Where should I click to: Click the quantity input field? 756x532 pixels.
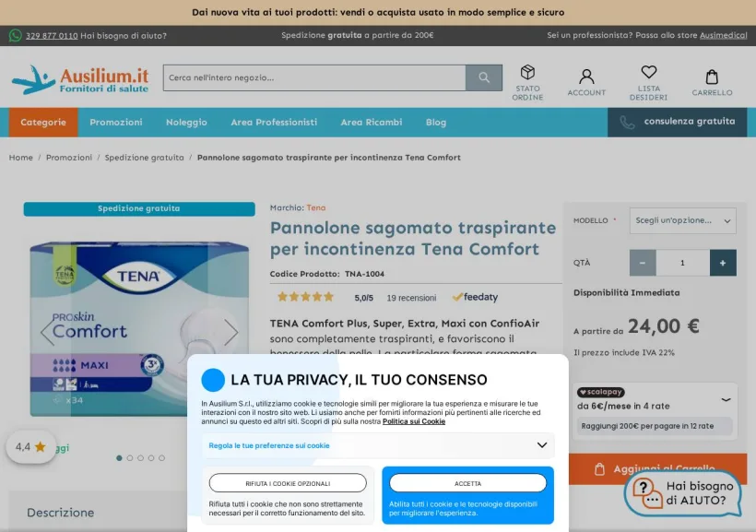click(683, 263)
